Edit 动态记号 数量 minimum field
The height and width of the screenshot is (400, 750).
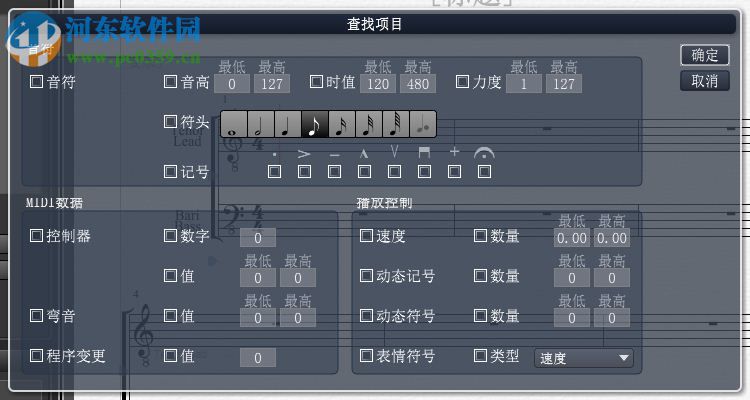click(572, 278)
